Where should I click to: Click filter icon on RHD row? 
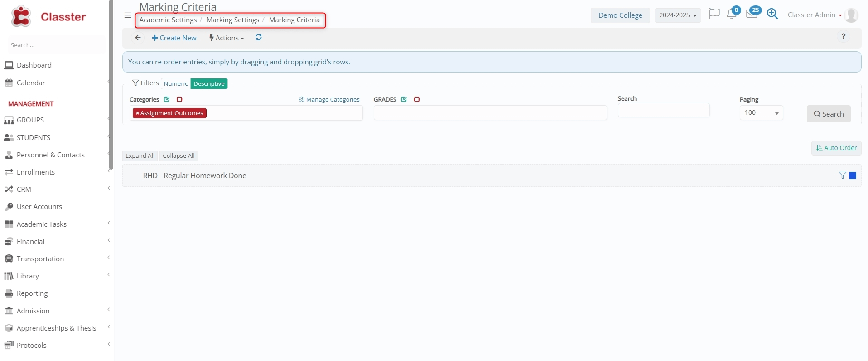[x=842, y=176]
